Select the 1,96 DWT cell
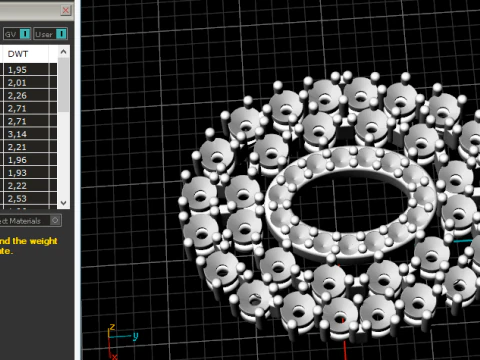Image resolution: width=480 pixels, height=360 pixels. click(26, 160)
